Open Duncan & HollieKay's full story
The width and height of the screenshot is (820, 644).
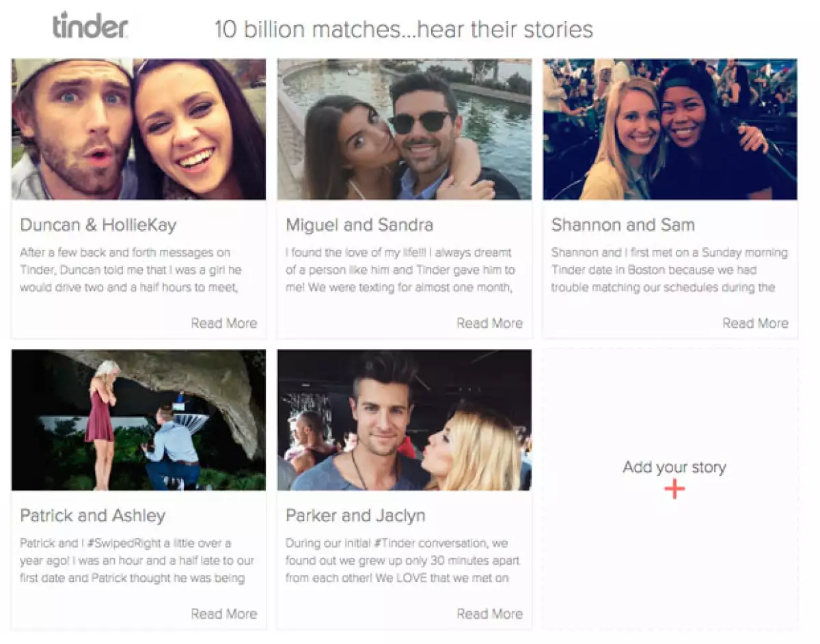coord(223,323)
